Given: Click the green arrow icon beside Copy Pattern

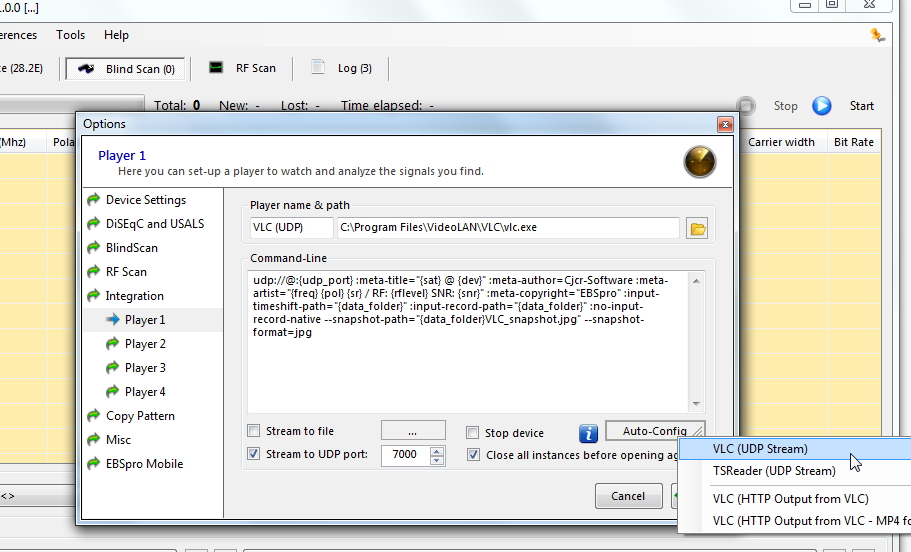Looking at the screenshot, I should click(94, 415).
